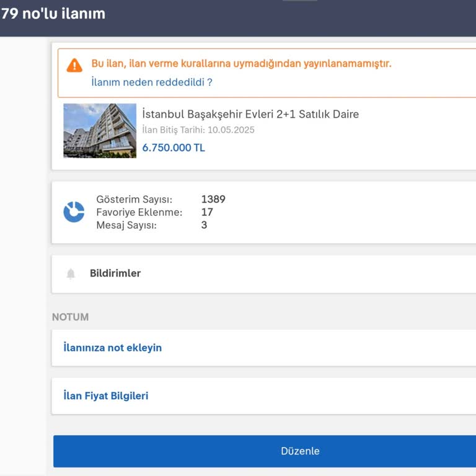Select the view count value 1389
Image resolution: width=476 pixels, height=476 pixels.
(213, 200)
